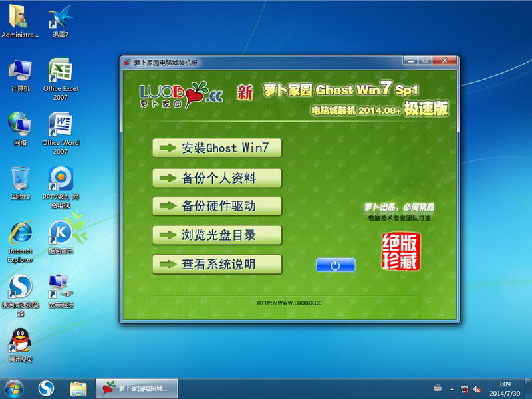This screenshot has width=532, height=399.
Task: Launch the 腾讯QQ desktop shortcut
Action: coord(20,345)
